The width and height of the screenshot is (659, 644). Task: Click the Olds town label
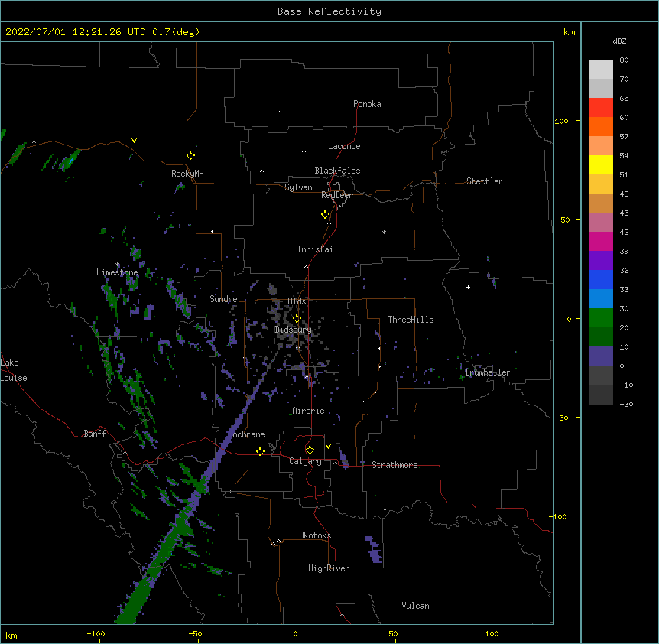pyautogui.click(x=297, y=301)
